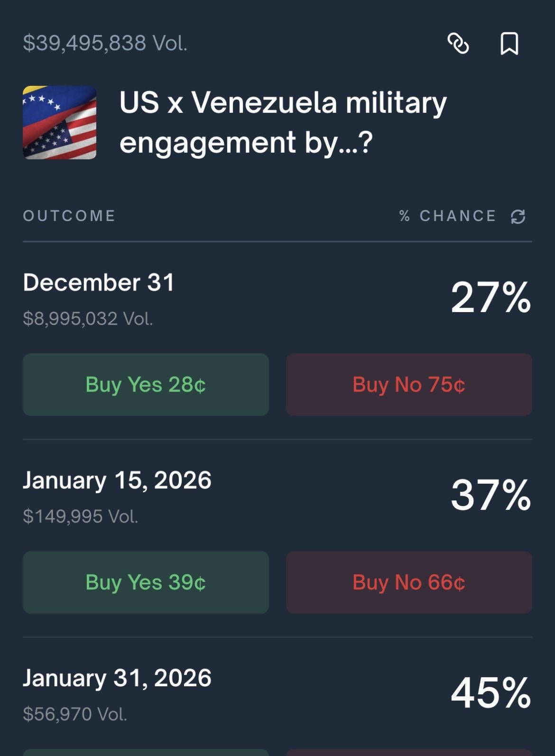Copy the market link with the chain icon
This screenshot has width=555, height=756.
coord(458,44)
